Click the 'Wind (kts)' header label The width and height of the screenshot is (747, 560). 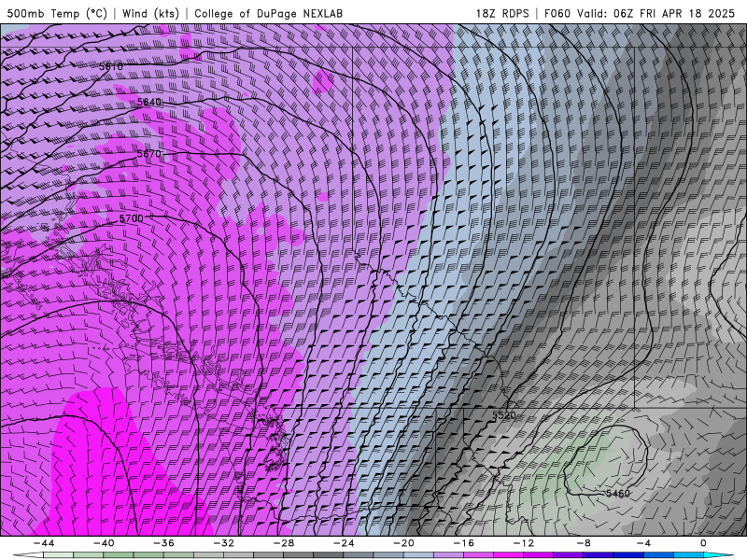coord(150,13)
